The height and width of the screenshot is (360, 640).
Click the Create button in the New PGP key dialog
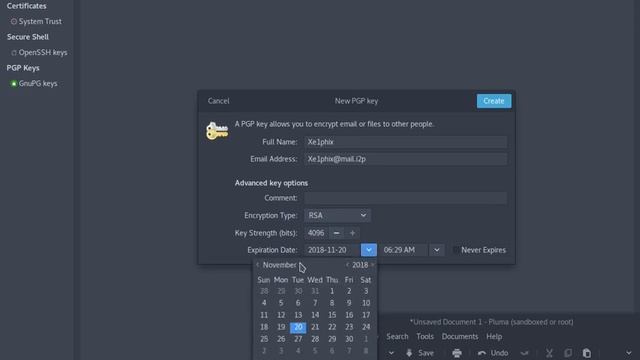coord(493,101)
